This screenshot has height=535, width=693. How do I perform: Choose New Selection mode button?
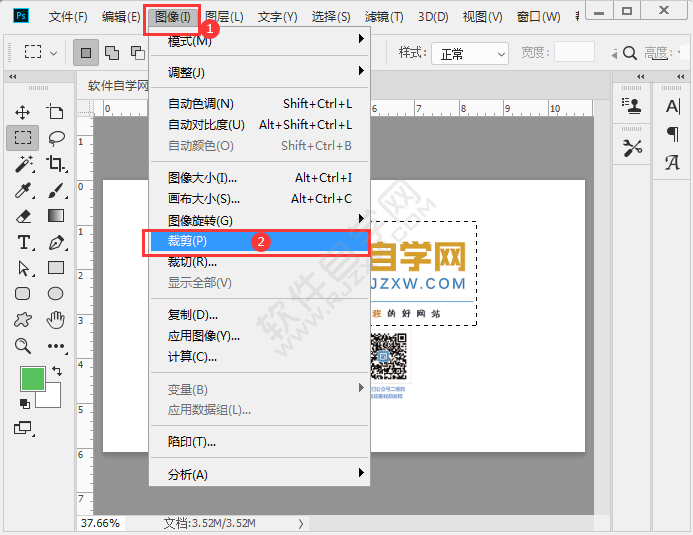86,53
